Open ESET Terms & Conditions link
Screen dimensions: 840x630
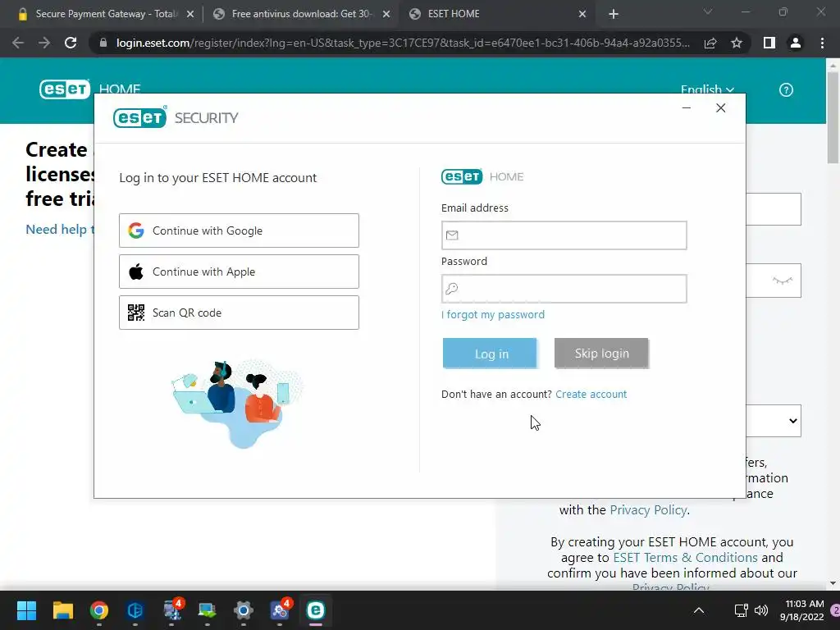(685, 558)
